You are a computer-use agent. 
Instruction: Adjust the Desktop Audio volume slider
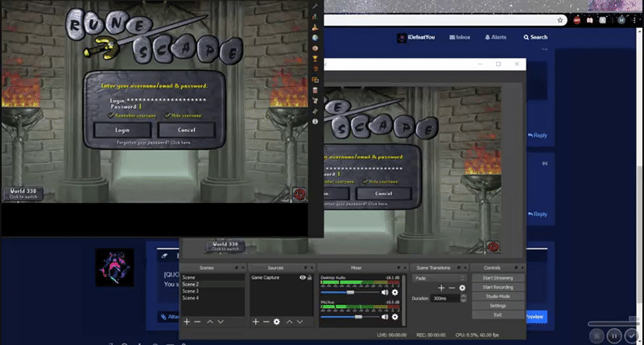(350, 293)
